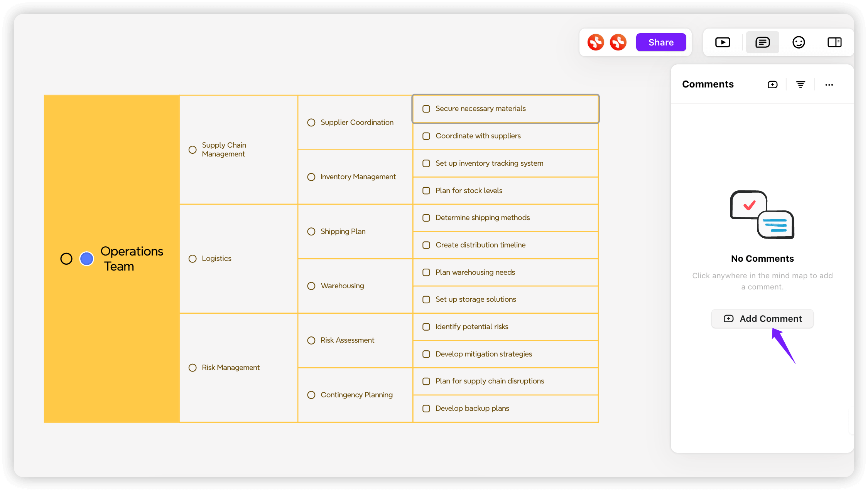Click the first red app logo icon
This screenshot has width=868, height=491.
coord(596,42)
